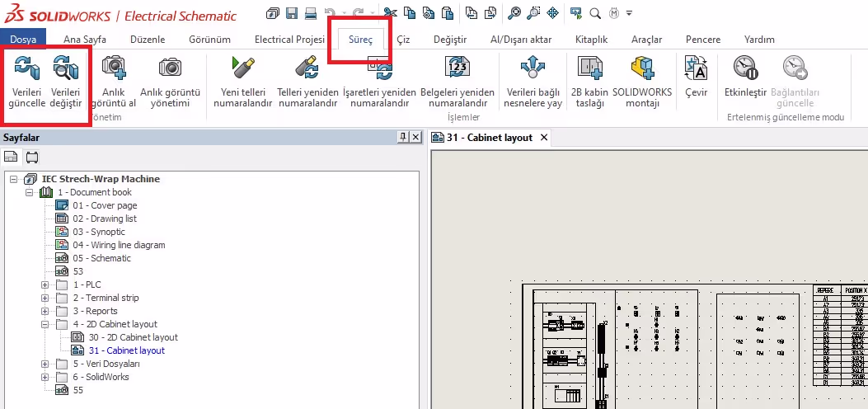The width and height of the screenshot is (868, 409).
Task: Click the pan four-arrows icon
Action: (552, 13)
